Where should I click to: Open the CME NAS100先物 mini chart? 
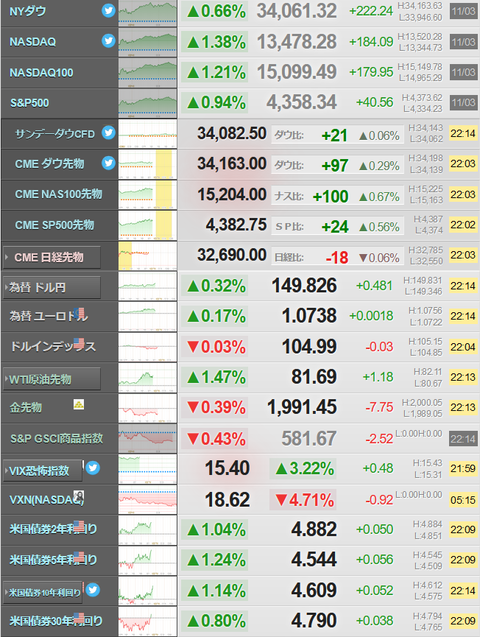pyautogui.click(x=147, y=195)
